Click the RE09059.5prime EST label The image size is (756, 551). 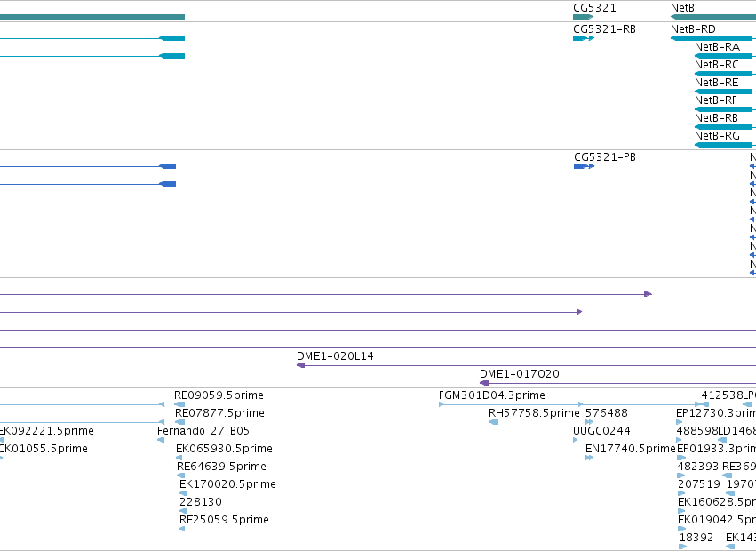tap(219, 395)
